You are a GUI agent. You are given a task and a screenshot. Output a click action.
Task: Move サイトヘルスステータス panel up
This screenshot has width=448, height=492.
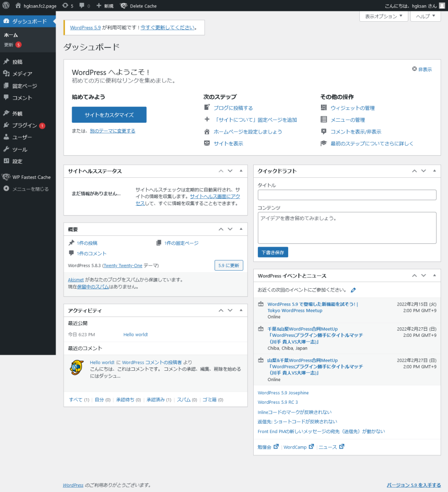(221, 171)
